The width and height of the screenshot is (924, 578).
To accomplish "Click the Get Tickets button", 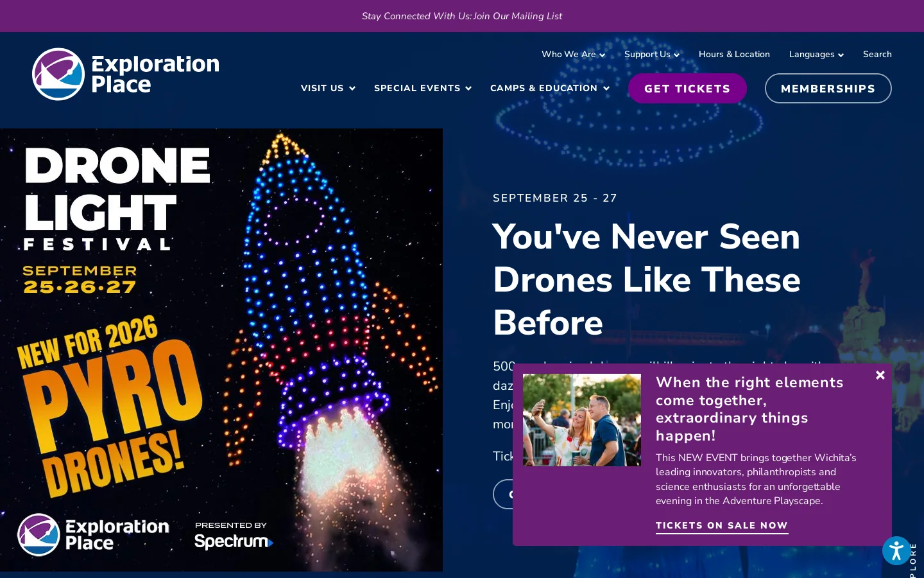I will [x=687, y=89].
